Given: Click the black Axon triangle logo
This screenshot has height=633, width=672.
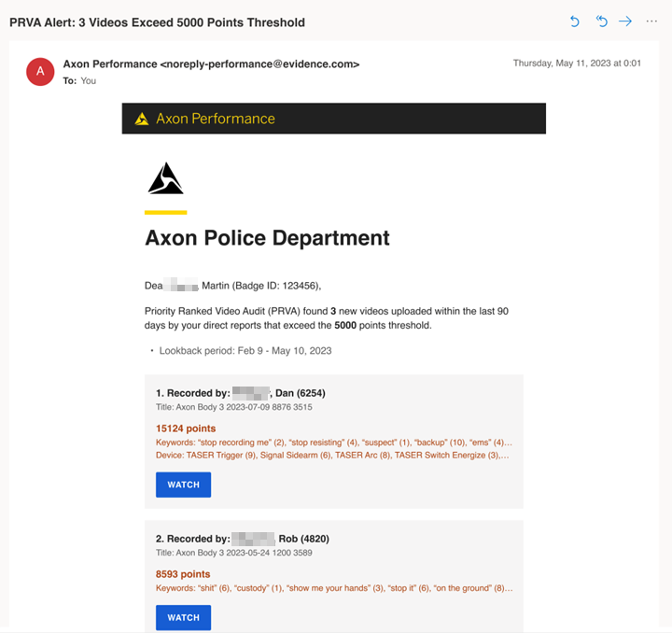Looking at the screenshot, I should pyautogui.click(x=166, y=178).
